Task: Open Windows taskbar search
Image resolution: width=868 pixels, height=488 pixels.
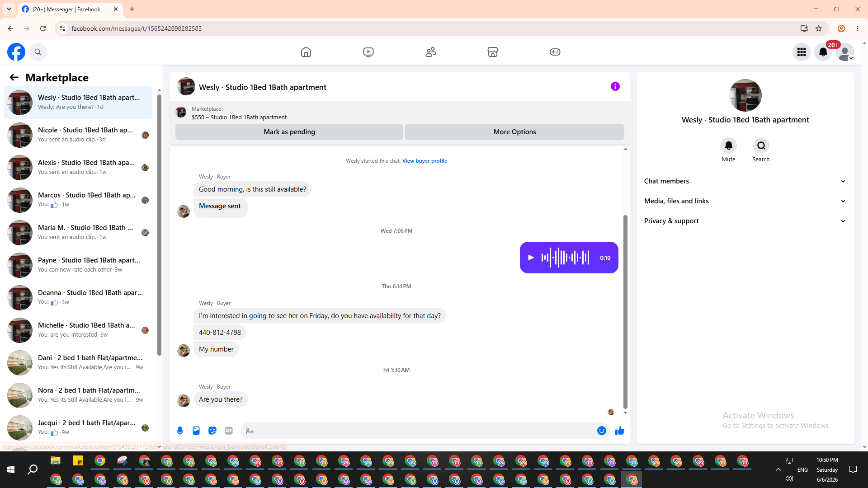Action: pos(33,469)
